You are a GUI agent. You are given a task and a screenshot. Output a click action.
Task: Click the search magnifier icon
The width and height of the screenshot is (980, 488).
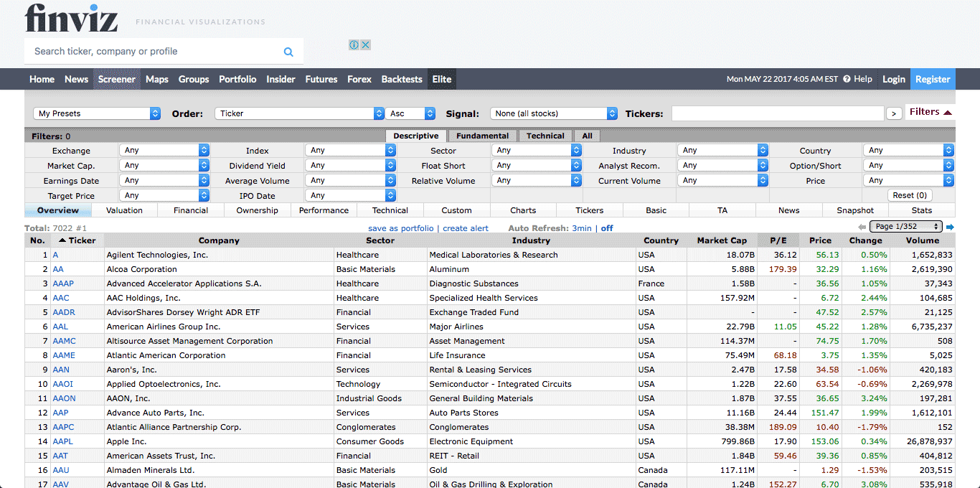288,52
